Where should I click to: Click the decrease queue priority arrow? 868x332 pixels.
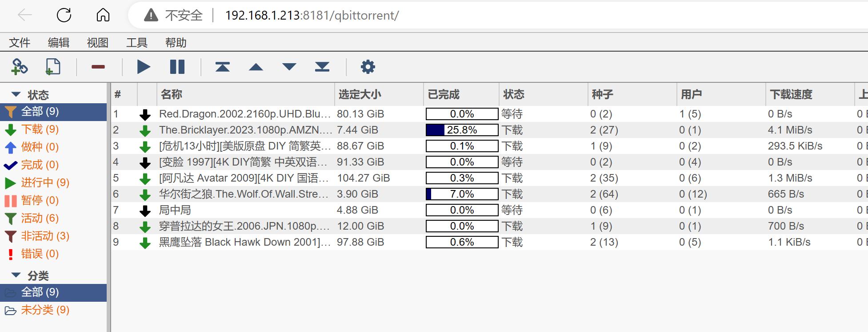click(x=289, y=67)
